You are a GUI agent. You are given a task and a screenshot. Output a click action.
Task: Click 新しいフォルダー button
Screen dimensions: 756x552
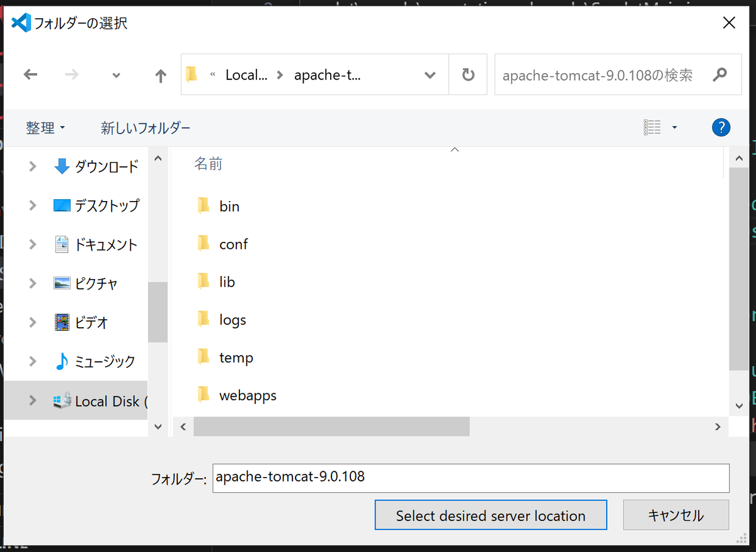point(146,128)
